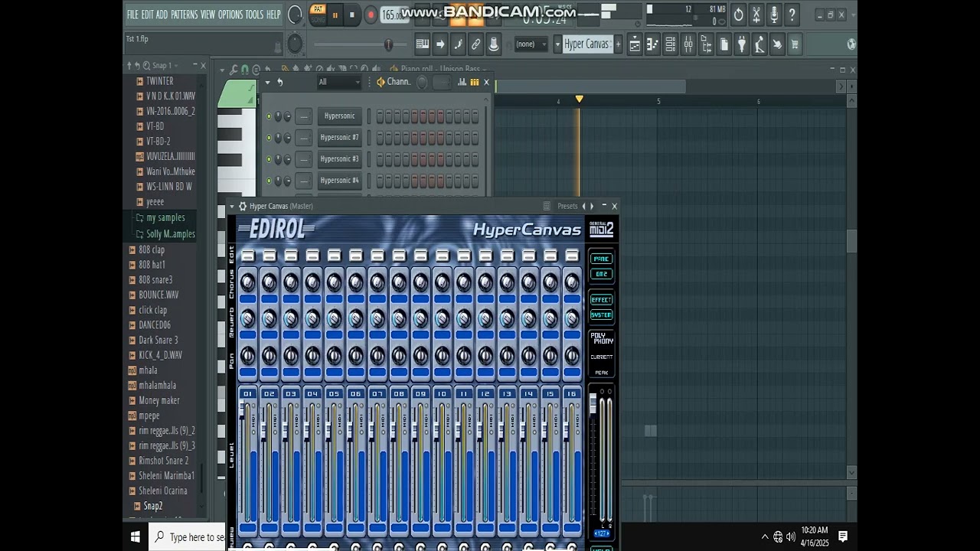The width and height of the screenshot is (980, 551).
Task: Adjust the part 01 level fader
Action: point(243,410)
